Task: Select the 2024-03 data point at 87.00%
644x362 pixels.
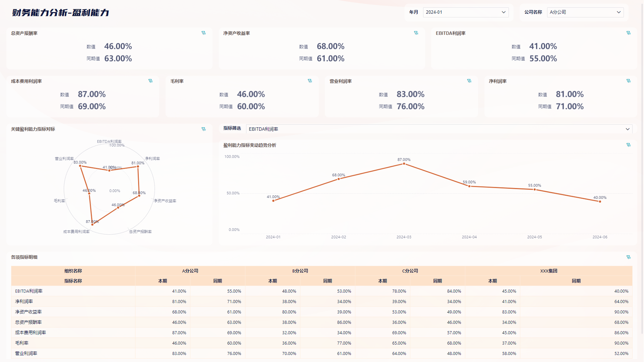Action: click(404, 164)
